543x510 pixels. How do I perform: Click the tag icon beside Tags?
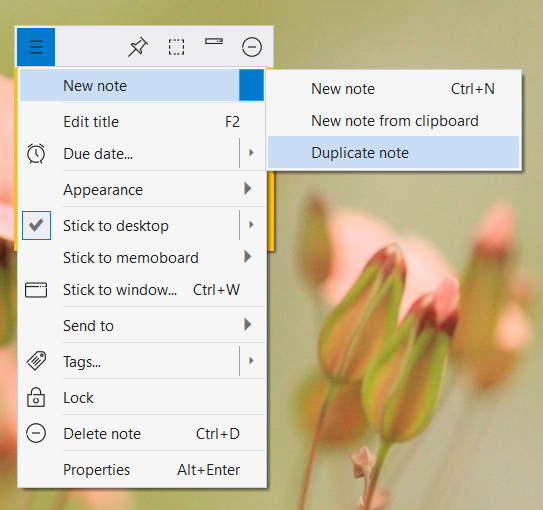tap(36, 361)
